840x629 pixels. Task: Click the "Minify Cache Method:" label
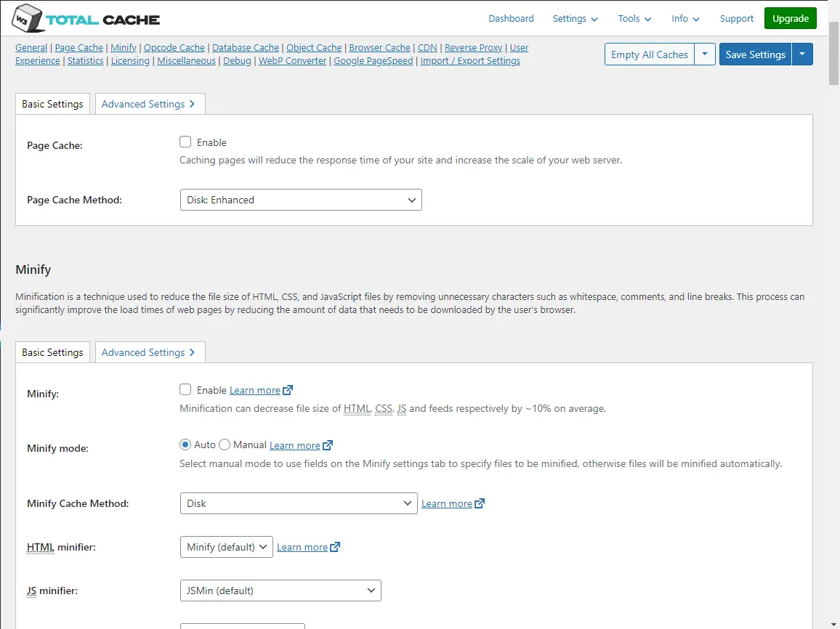(78, 504)
